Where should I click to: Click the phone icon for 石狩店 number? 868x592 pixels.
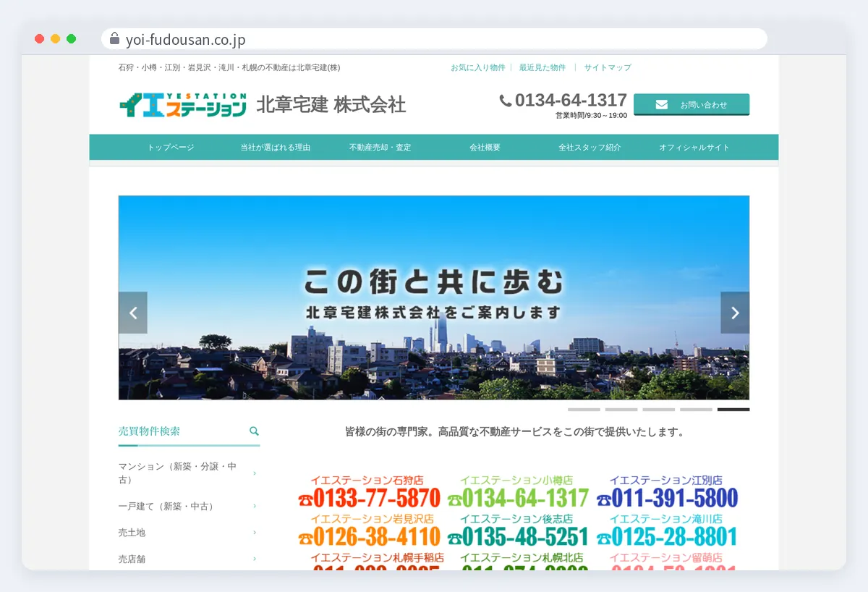point(305,499)
